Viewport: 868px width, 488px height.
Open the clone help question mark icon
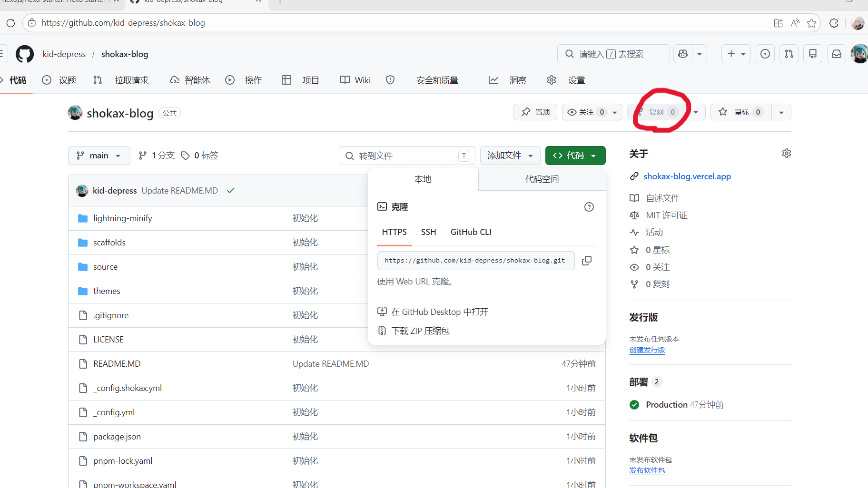tap(589, 207)
